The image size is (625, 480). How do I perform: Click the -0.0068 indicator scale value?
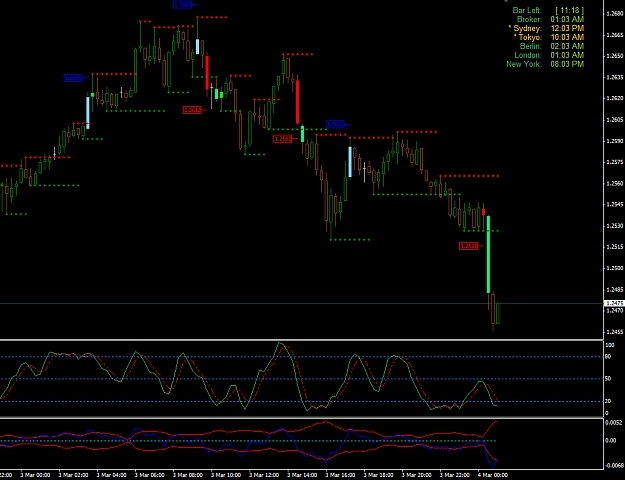tap(613, 465)
